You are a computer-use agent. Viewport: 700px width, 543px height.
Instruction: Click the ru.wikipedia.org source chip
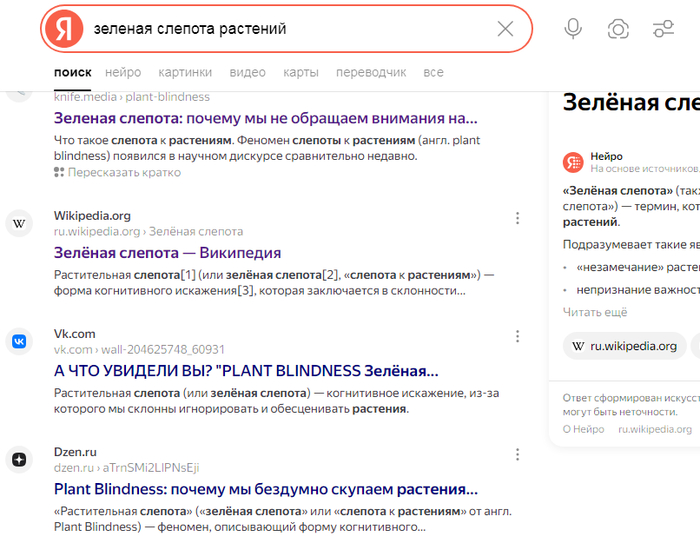point(624,346)
